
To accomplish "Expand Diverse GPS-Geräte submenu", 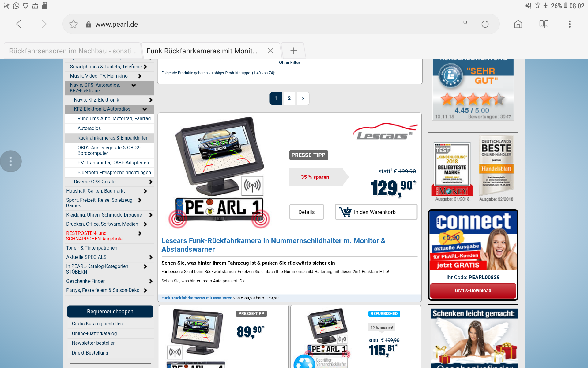I will (150, 182).
